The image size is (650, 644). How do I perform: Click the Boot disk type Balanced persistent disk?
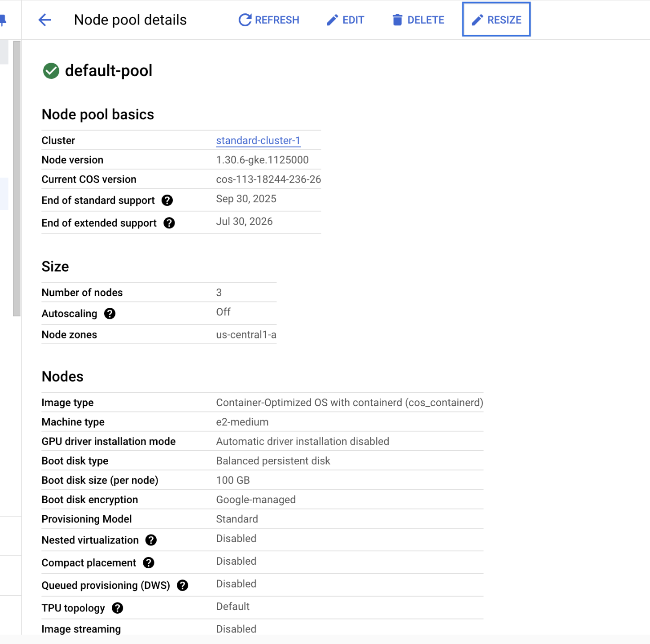tap(273, 461)
